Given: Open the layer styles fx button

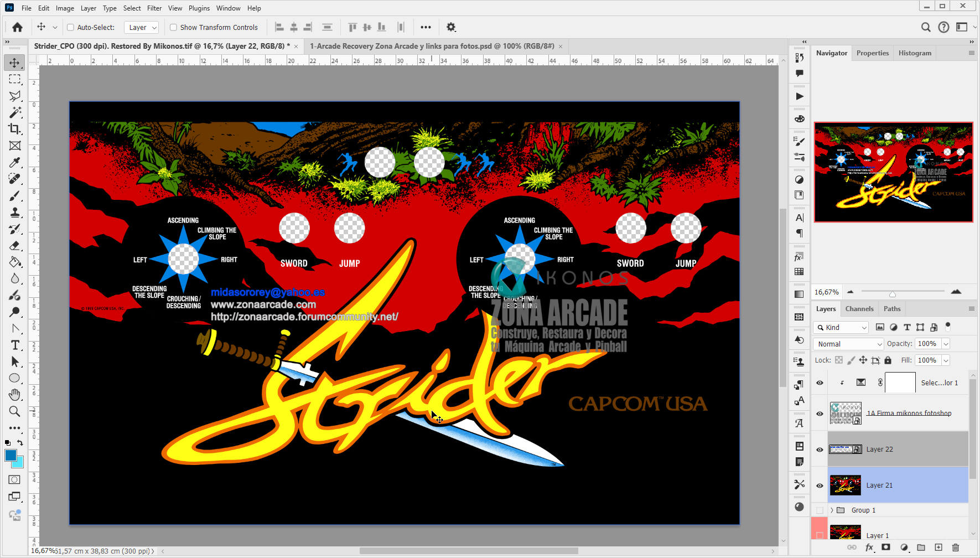Looking at the screenshot, I should coord(869,547).
